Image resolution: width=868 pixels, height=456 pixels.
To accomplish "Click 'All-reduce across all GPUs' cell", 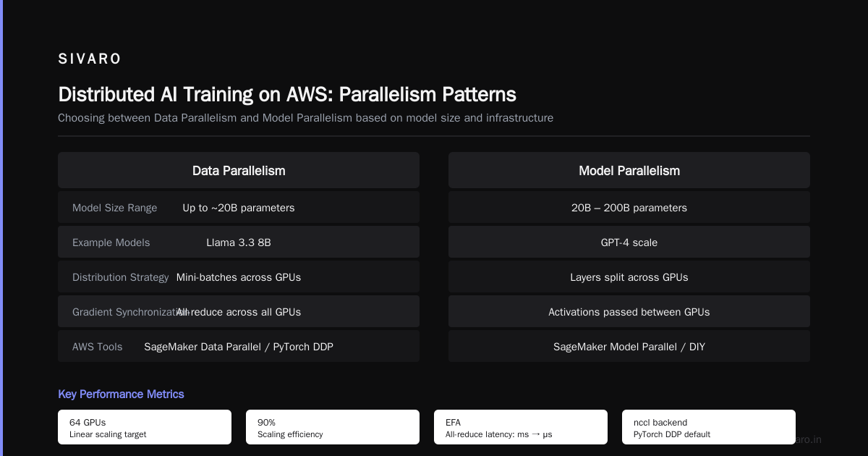I will 239,312.
